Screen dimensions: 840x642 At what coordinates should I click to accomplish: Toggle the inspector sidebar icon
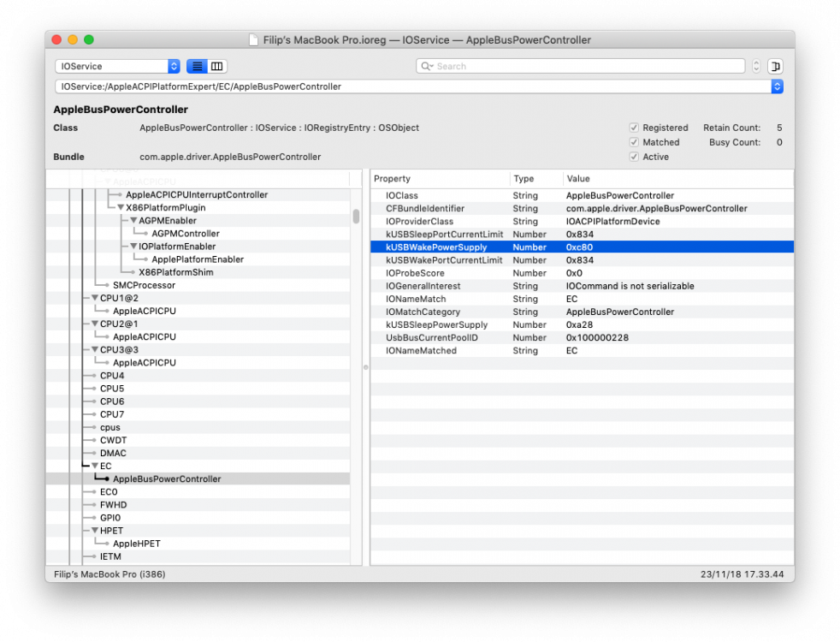(x=775, y=66)
